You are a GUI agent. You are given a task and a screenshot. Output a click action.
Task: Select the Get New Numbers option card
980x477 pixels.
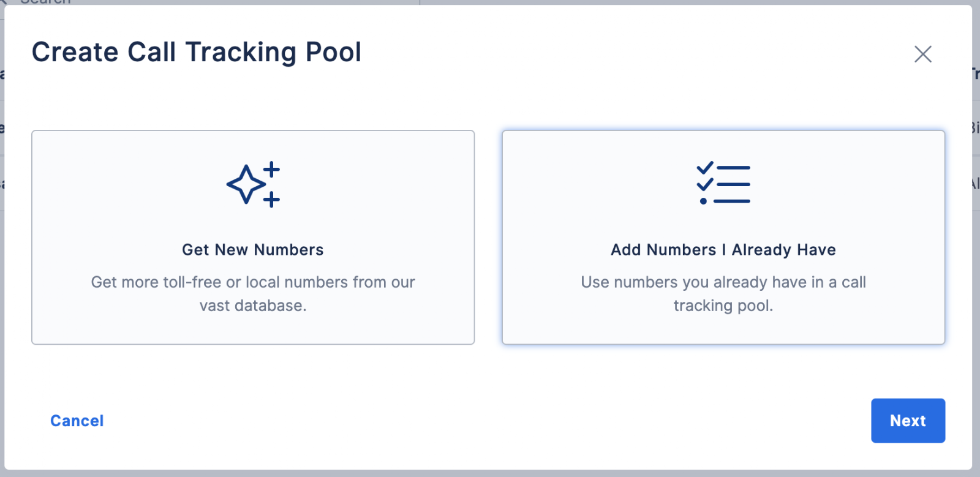(253, 237)
